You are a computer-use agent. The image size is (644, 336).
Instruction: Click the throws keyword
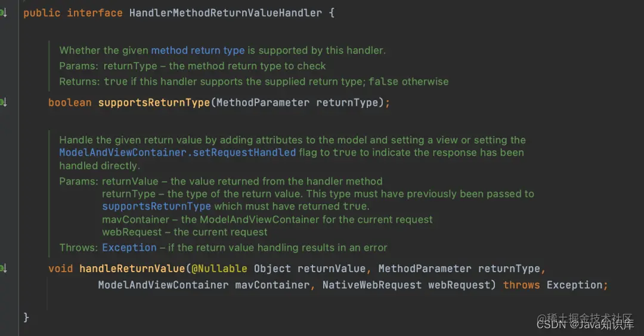tap(521, 285)
